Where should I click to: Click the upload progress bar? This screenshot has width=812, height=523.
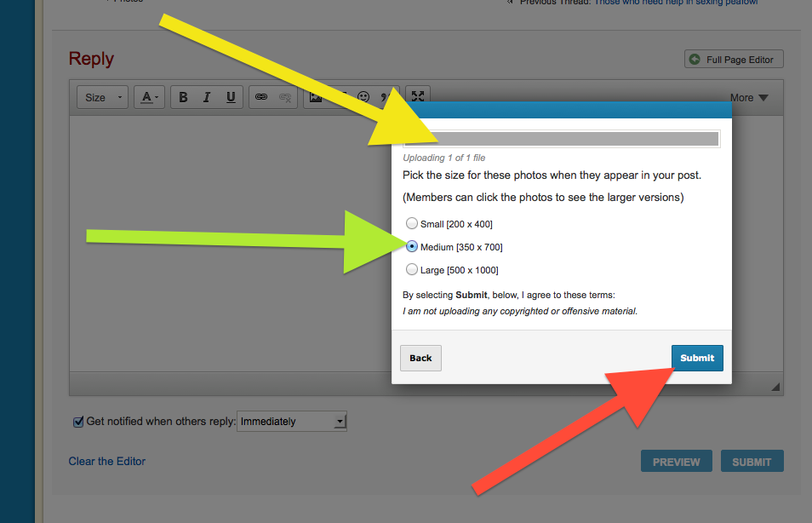pos(562,139)
